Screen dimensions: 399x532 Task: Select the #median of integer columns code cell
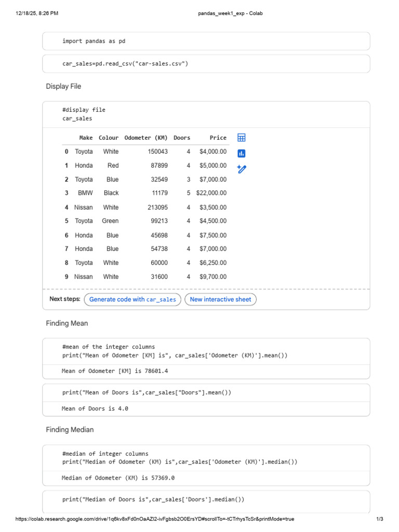point(206,458)
